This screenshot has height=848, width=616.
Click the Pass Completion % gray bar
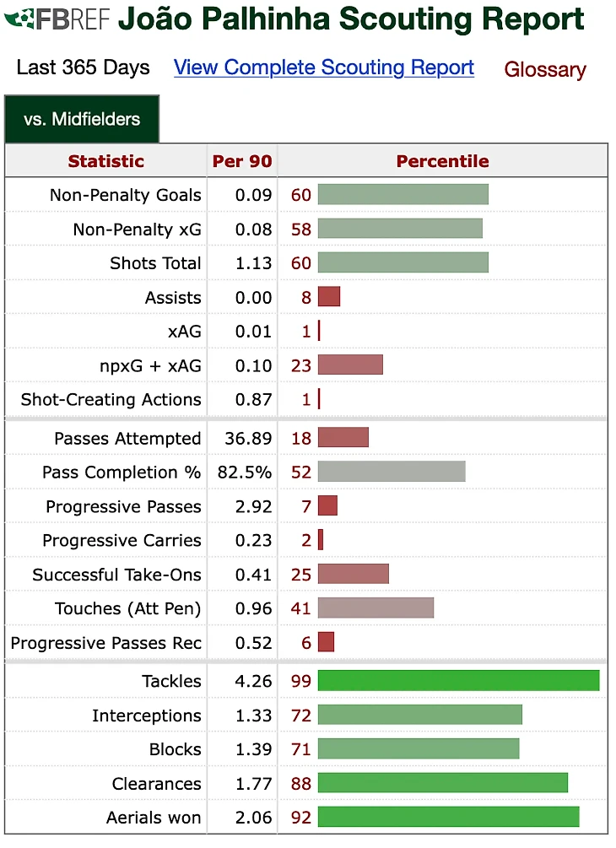coord(392,472)
